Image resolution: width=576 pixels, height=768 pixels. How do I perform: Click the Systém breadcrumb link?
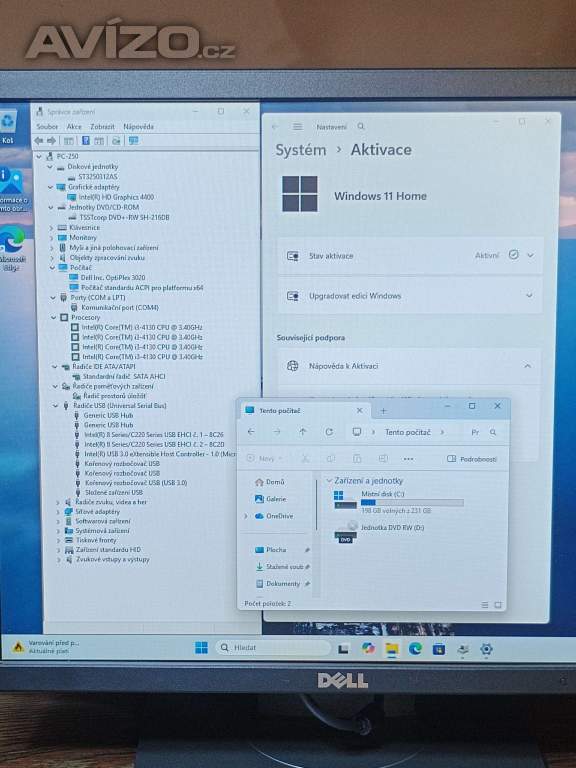click(x=301, y=150)
